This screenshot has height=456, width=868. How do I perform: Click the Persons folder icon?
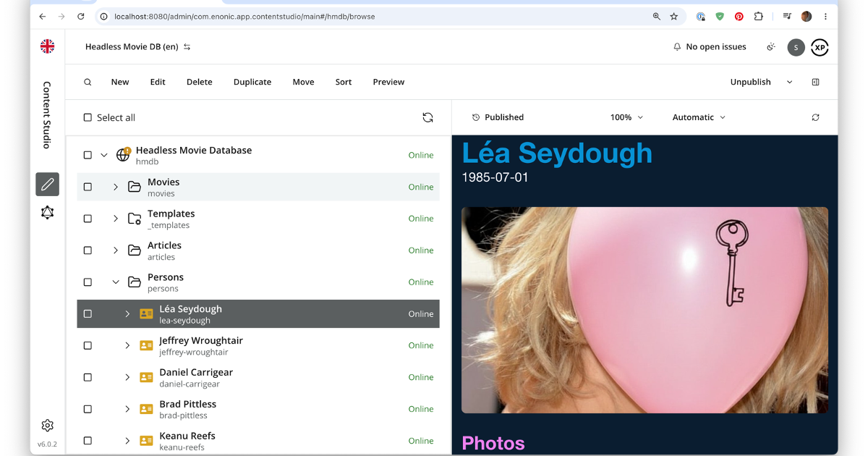(135, 282)
